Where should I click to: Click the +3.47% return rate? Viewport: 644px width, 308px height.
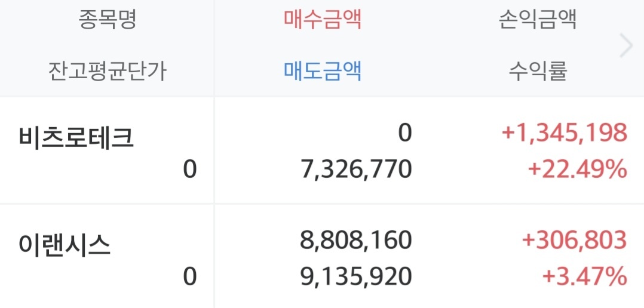(584, 276)
